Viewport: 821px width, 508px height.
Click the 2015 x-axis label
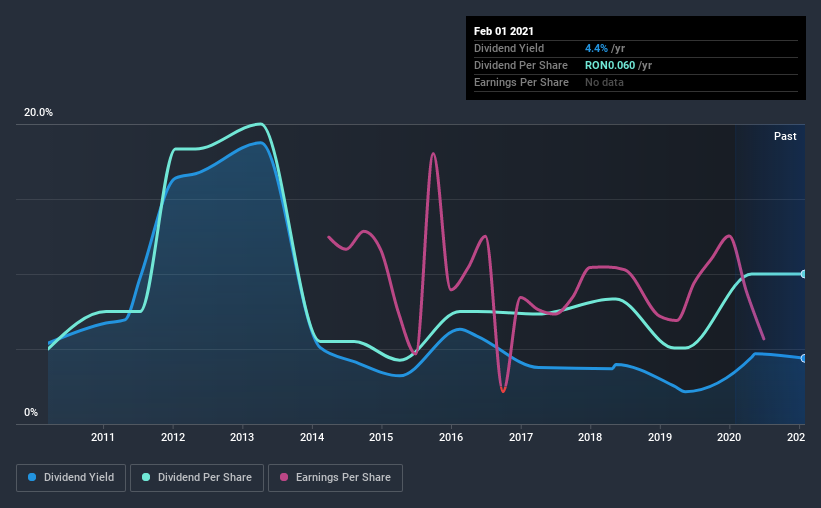point(381,437)
